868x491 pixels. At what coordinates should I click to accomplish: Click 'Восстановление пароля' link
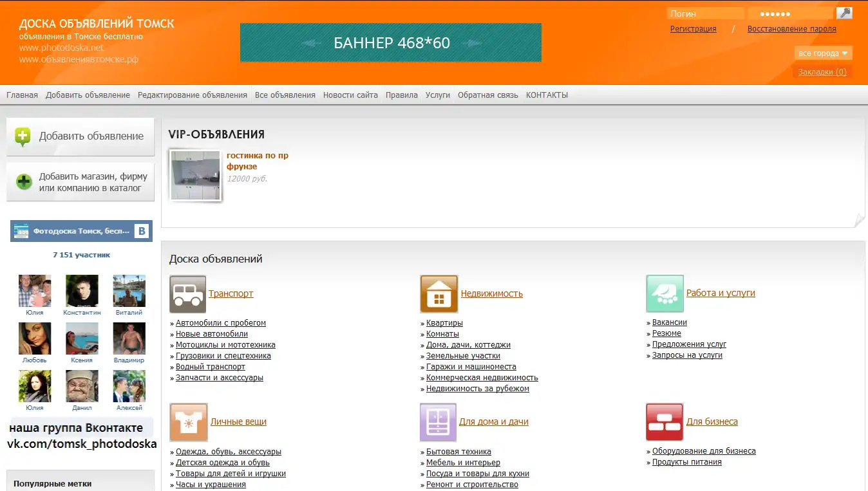[791, 29]
